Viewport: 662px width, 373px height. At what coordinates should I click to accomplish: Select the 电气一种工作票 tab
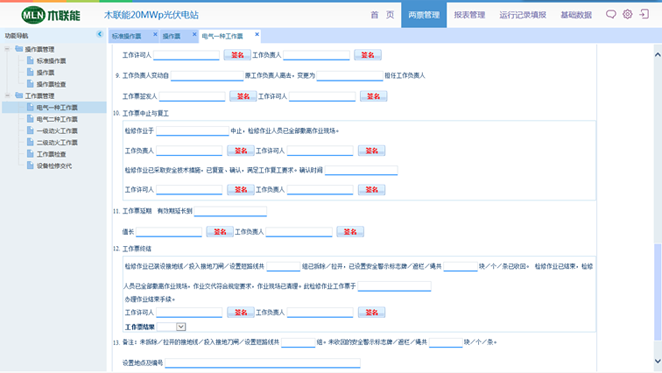click(222, 36)
